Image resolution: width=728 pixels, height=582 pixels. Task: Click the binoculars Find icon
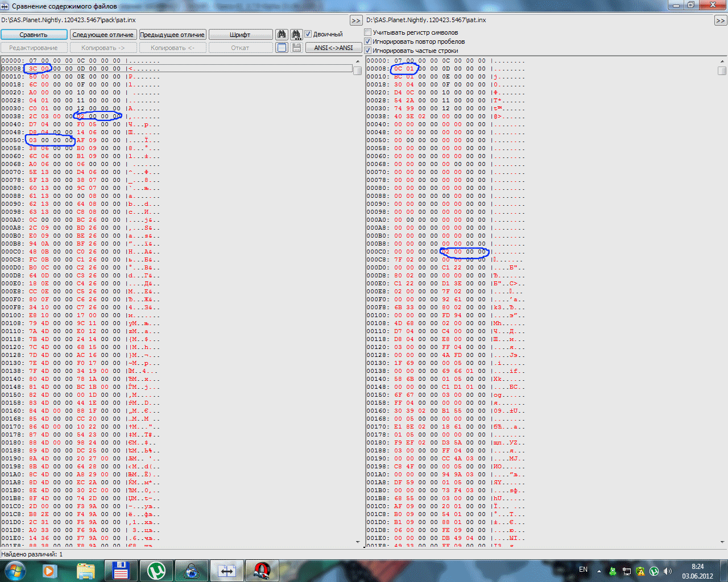(282, 35)
